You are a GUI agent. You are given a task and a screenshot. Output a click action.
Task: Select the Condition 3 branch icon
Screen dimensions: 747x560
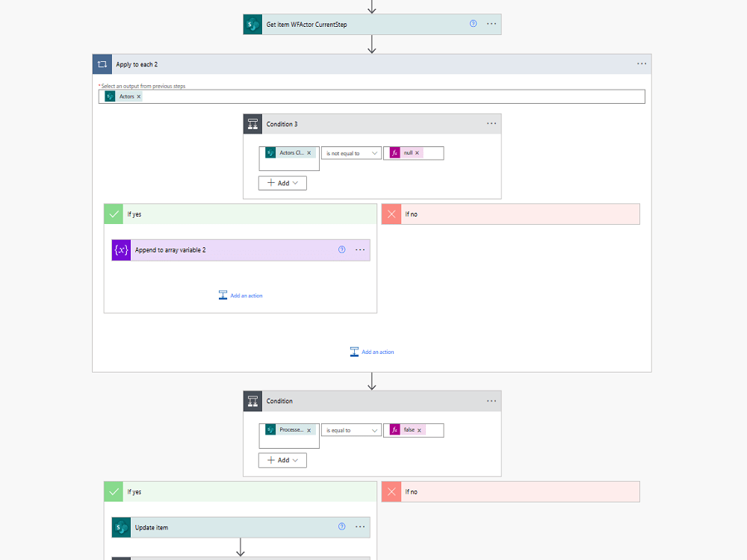point(252,123)
